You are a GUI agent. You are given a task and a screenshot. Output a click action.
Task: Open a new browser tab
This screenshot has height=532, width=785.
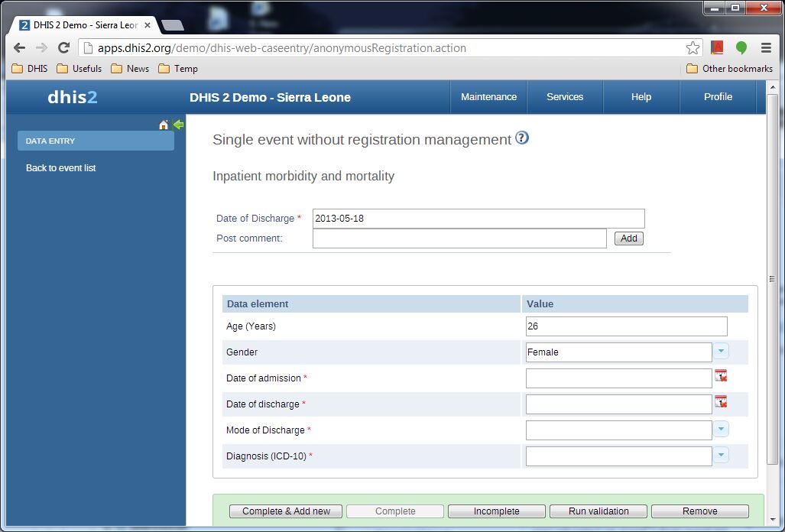(173, 25)
